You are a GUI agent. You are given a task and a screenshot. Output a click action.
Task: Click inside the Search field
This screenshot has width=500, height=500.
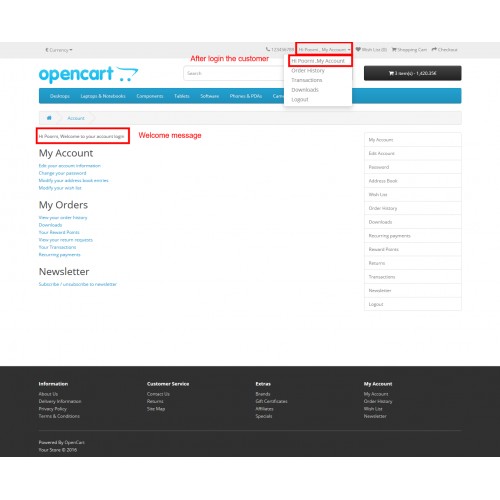233,73
